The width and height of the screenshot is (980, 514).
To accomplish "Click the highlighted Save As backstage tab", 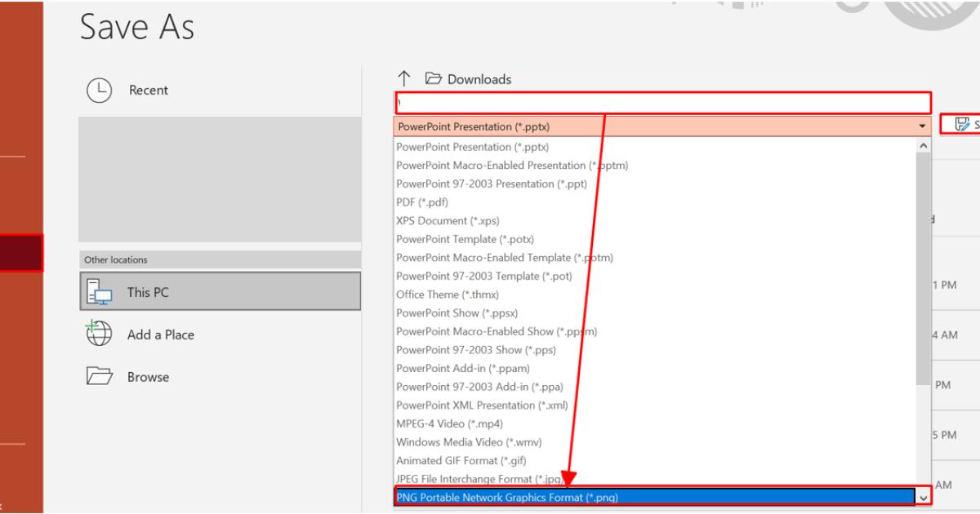I will point(21,253).
